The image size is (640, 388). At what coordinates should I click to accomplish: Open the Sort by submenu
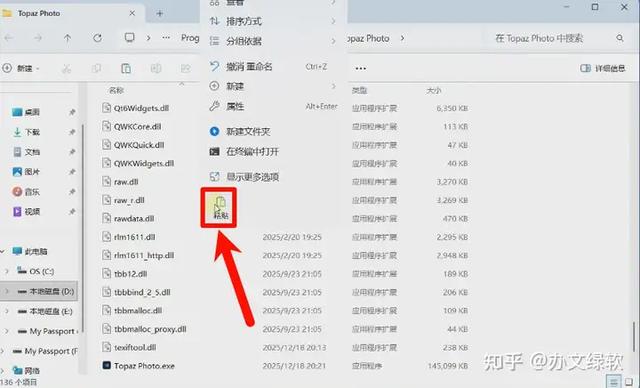pyautogui.click(x=273, y=21)
